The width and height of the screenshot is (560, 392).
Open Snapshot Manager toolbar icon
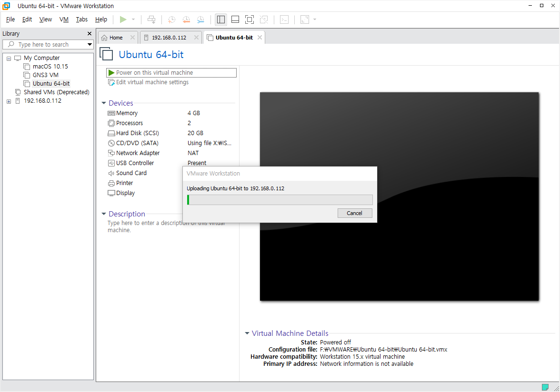click(x=201, y=20)
